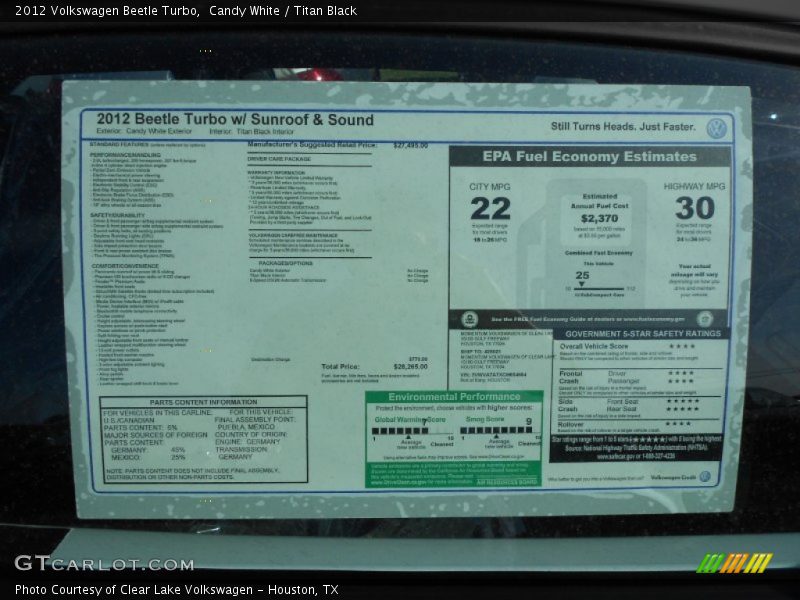800x600 pixels.
Task: Click the 'GERMANY: 45%' parts content line
Action: tap(148, 451)
